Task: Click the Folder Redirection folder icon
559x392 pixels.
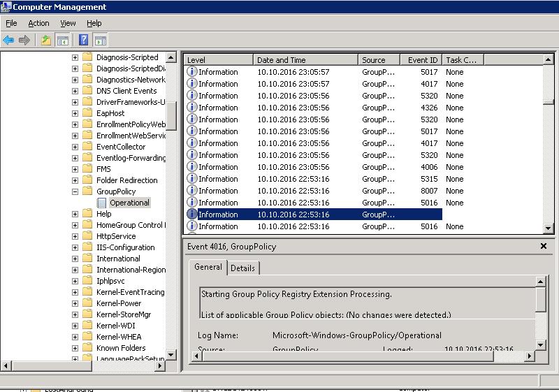Action: click(x=87, y=180)
